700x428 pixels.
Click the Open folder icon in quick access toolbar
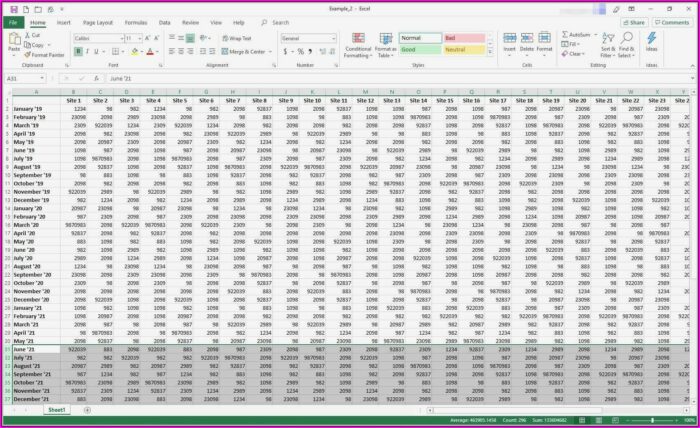tap(38, 9)
